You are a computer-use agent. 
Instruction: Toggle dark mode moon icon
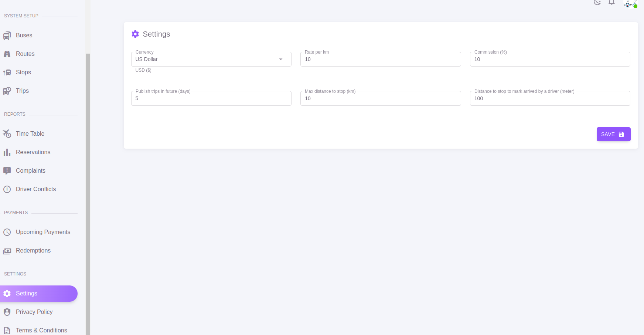click(597, 2)
